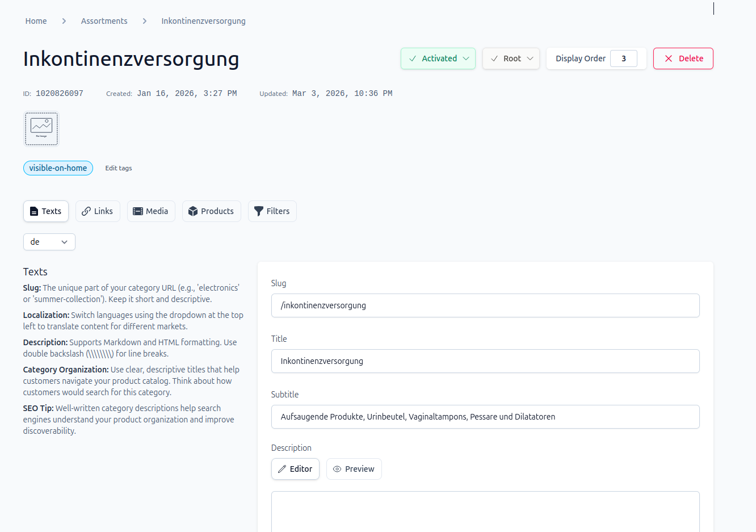This screenshot has height=532, width=756.
Task: Click the box icon on Products
Action: coord(193,211)
